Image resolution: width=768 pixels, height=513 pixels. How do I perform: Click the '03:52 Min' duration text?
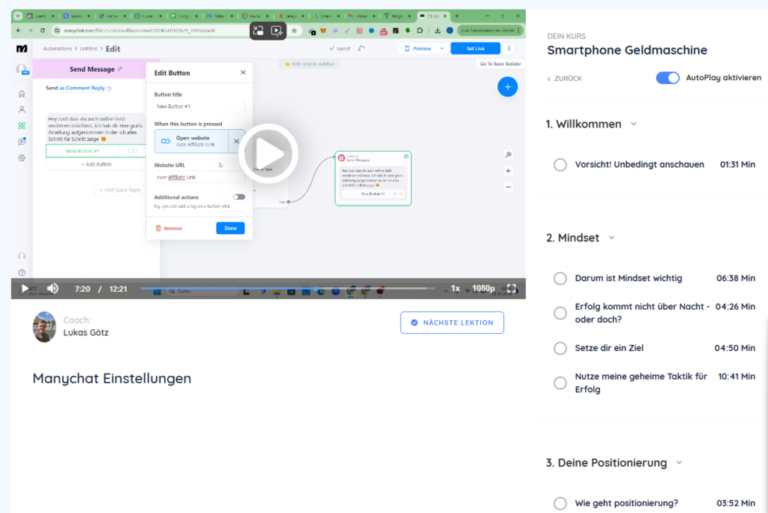click(x=736, y=503)
